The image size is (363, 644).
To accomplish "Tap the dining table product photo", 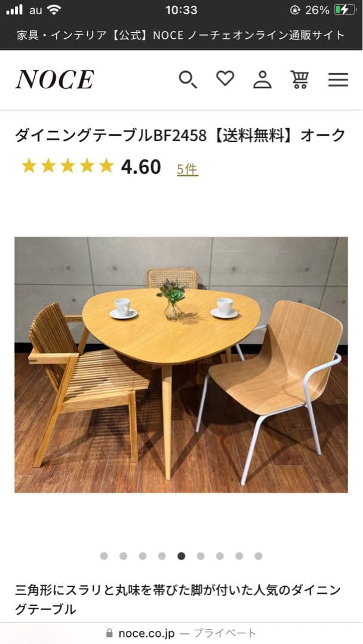I will point(181,365).
